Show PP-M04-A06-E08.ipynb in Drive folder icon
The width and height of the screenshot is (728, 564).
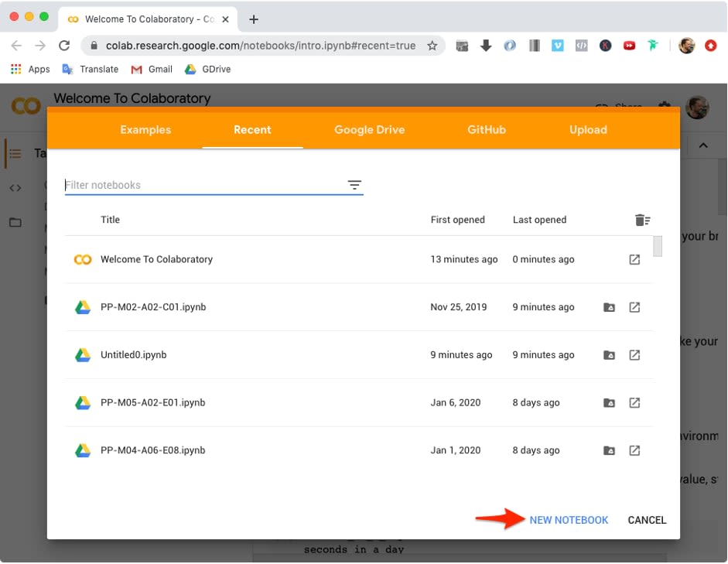pos(609,450)
